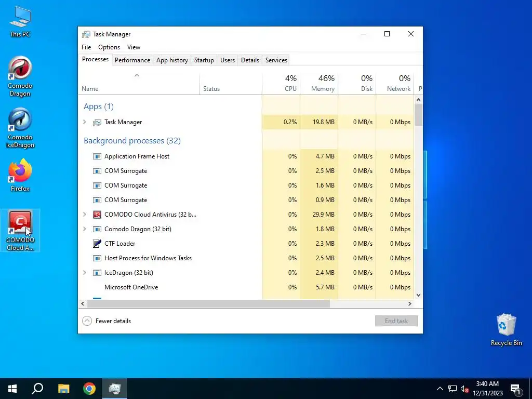Switch to the Startup tab
Viewport: 532px width, 399px height.
pyautogui.click(x=204, y=60)
